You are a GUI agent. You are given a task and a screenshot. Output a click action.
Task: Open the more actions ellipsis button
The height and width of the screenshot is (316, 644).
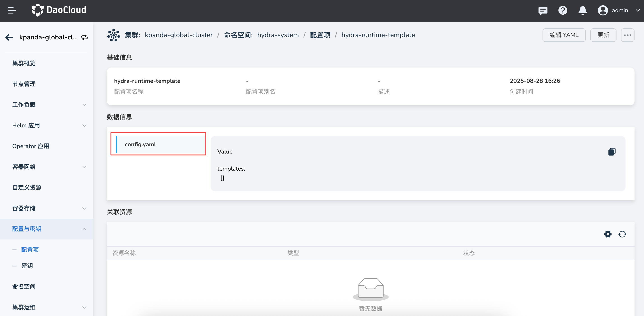pos(627,35)
